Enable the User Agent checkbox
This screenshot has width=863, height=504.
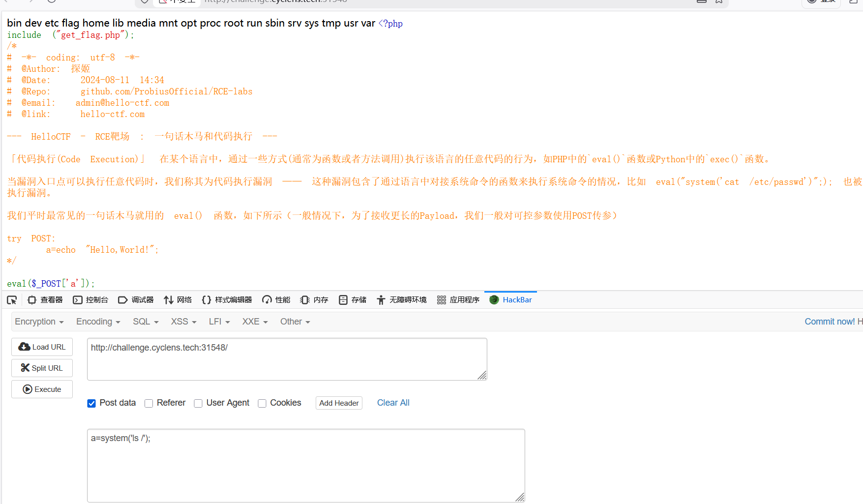click(198, 404)
